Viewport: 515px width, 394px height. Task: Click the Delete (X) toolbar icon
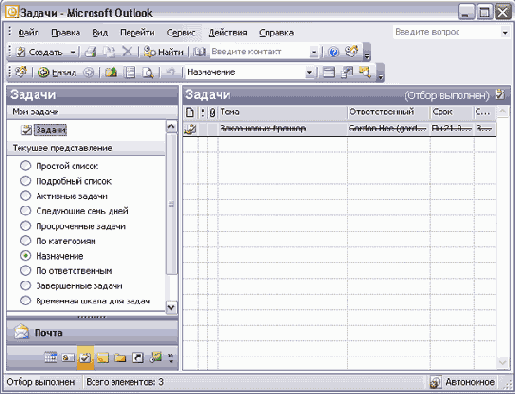pos(127,52)
